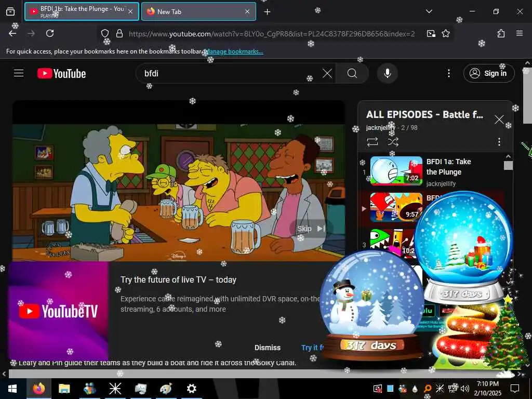Click the snowman snow globe widget

(372, 305)
